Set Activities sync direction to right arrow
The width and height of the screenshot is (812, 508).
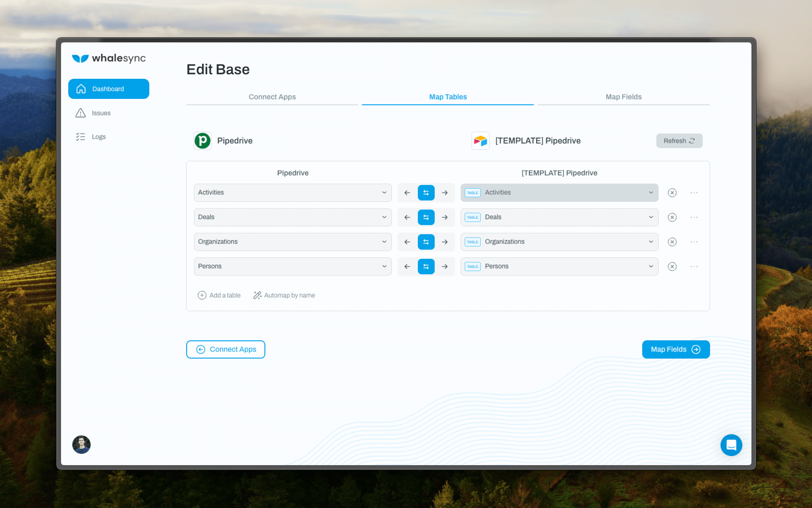click(x=445, y=192)
